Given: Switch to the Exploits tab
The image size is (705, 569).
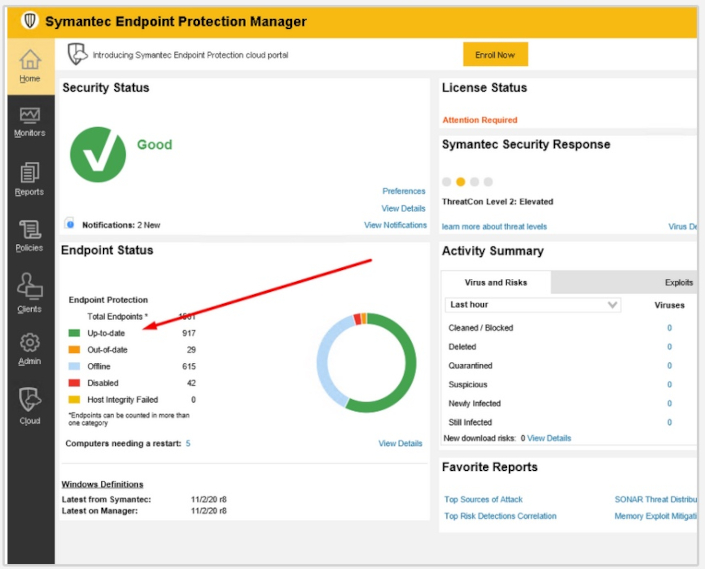Looking at the screenshot, I should pyautogui.click(x=678, y=283).
